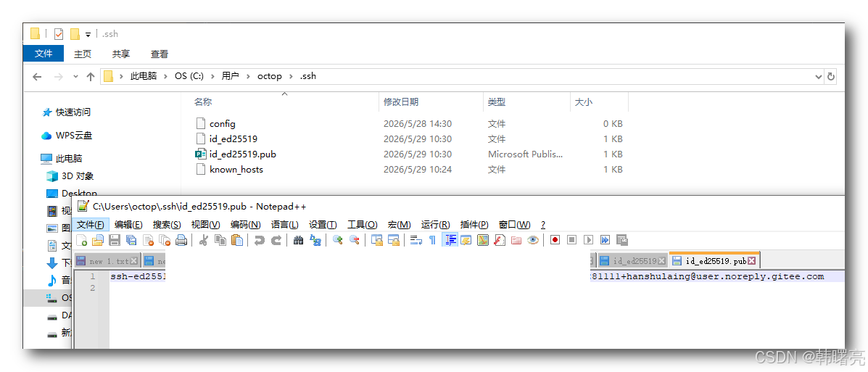This screenshot has width=868, height=372.
Task: Start macro recording with red dot icon
Action: tap(555, 240)
